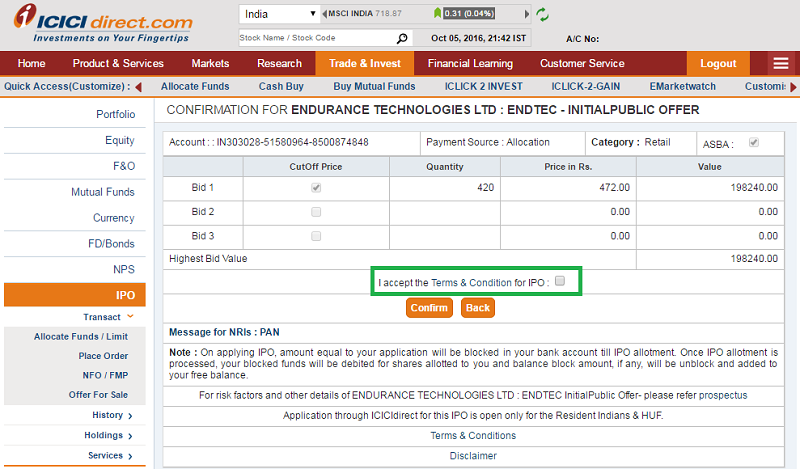Open the hamburger menu icon

pyautogui.click(x=781, y=63)
